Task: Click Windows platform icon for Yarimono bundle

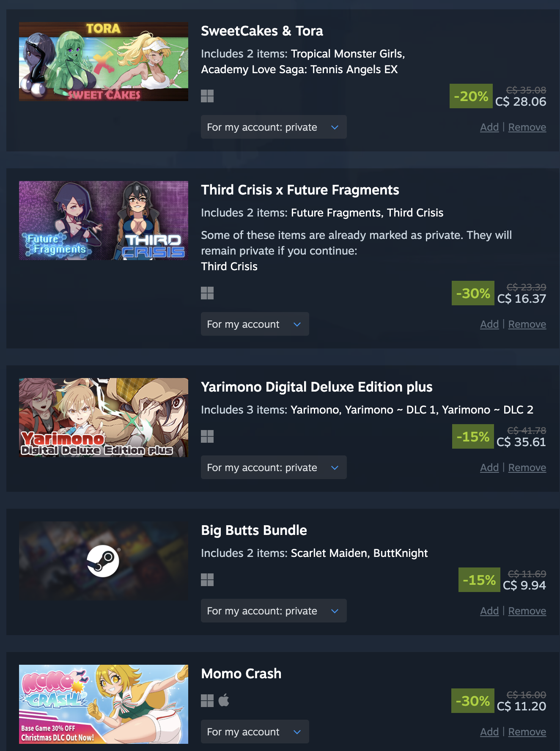Action: pos(207,436)
